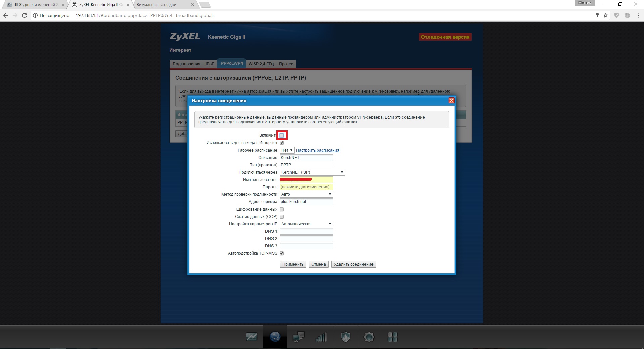Viewport: 644px width, 349px height.
Task: Toggle CCP data compression checkbox
Action: [x=282, y=217]
